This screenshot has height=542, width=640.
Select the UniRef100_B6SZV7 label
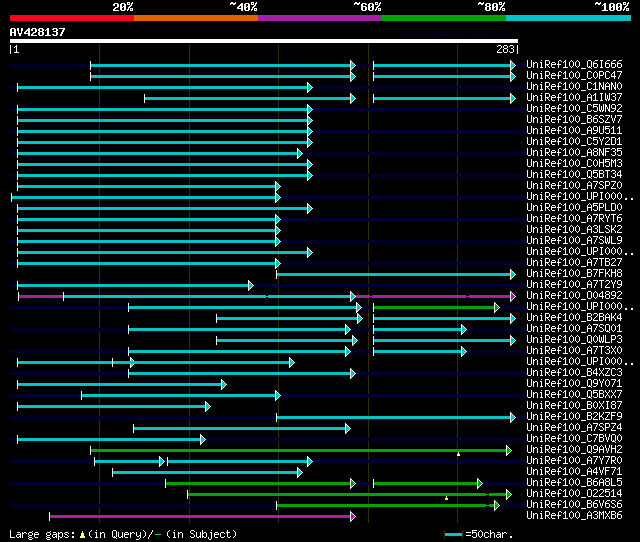[574, 120]
